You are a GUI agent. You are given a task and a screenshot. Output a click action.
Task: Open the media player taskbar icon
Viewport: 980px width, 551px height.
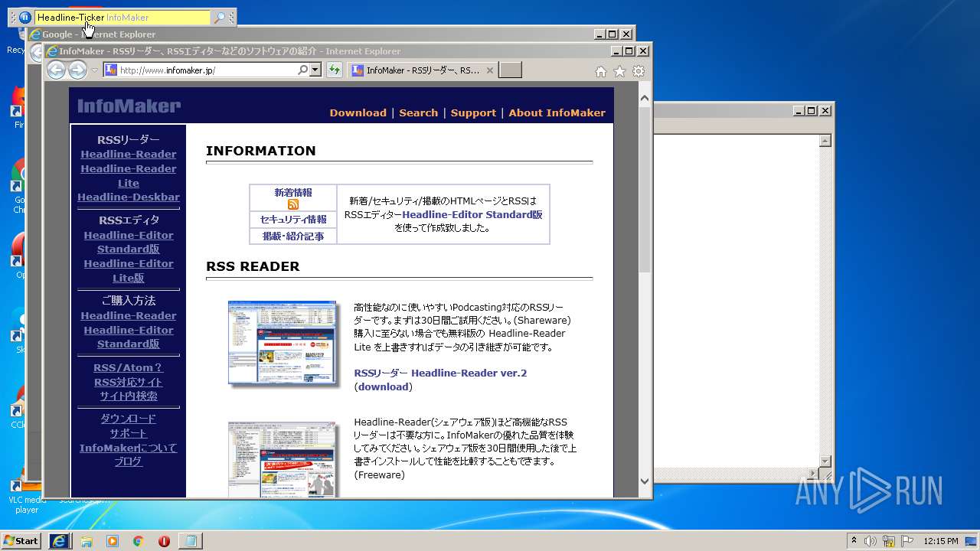click(x=113, y=541)
